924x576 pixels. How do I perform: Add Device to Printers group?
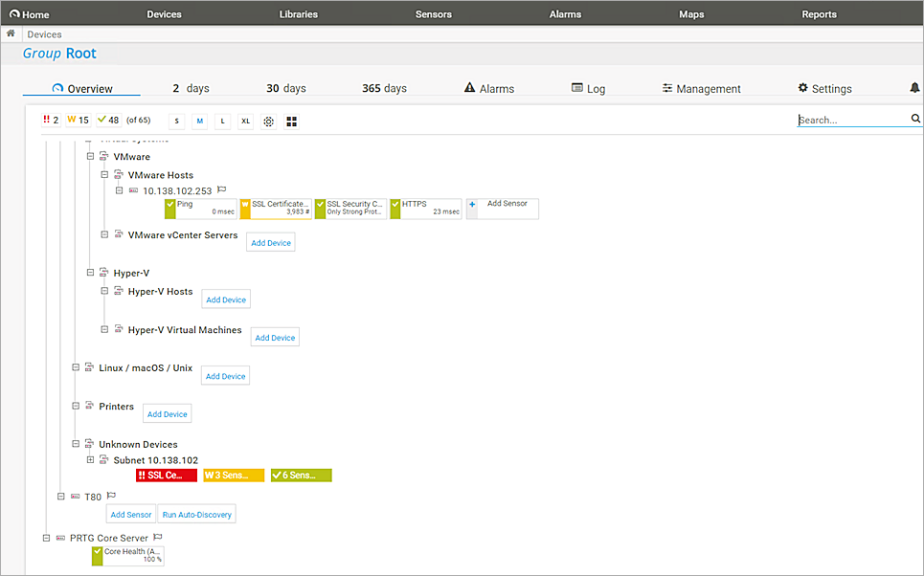coord(167,413)
